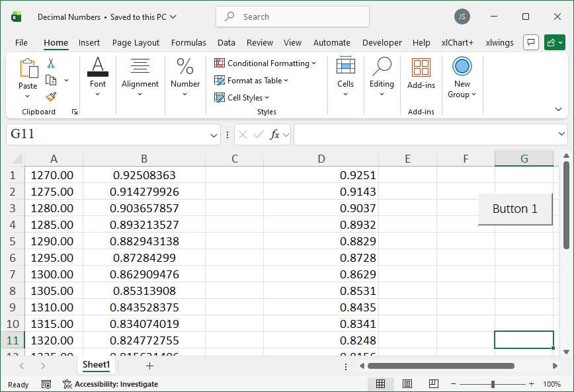
Task: Click the Cut scissors icon
Action: [51, 63]
